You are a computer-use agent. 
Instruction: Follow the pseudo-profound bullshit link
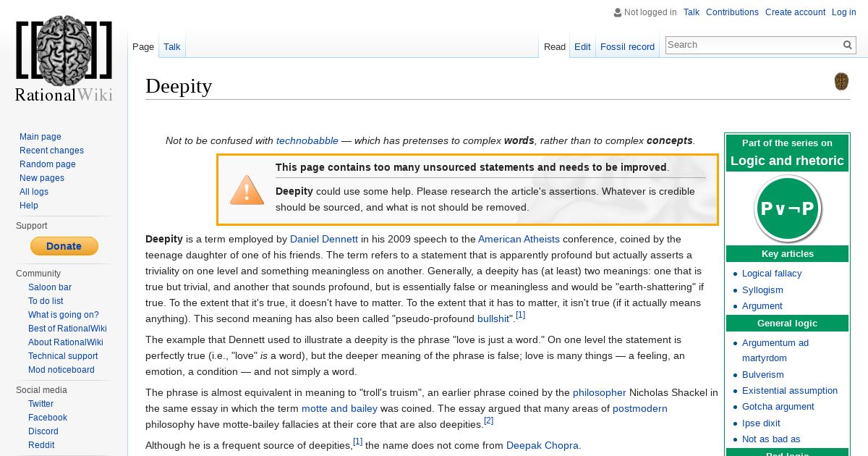coord(495,318)
